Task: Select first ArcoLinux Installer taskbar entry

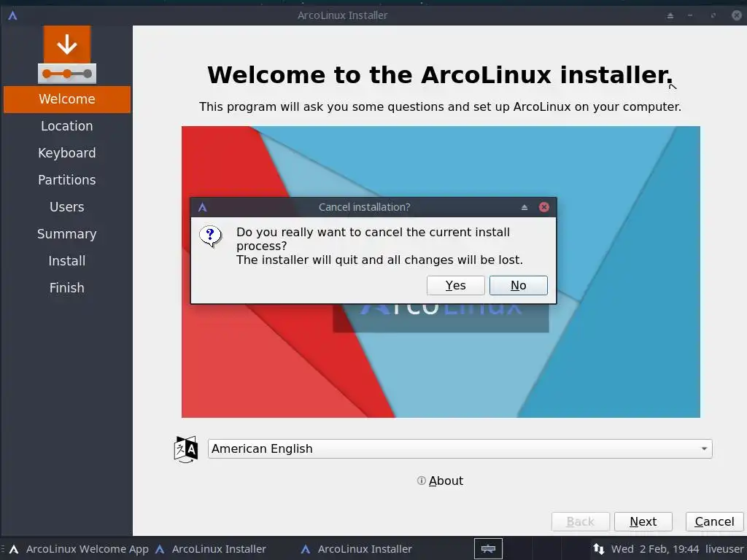Action: 211,549
